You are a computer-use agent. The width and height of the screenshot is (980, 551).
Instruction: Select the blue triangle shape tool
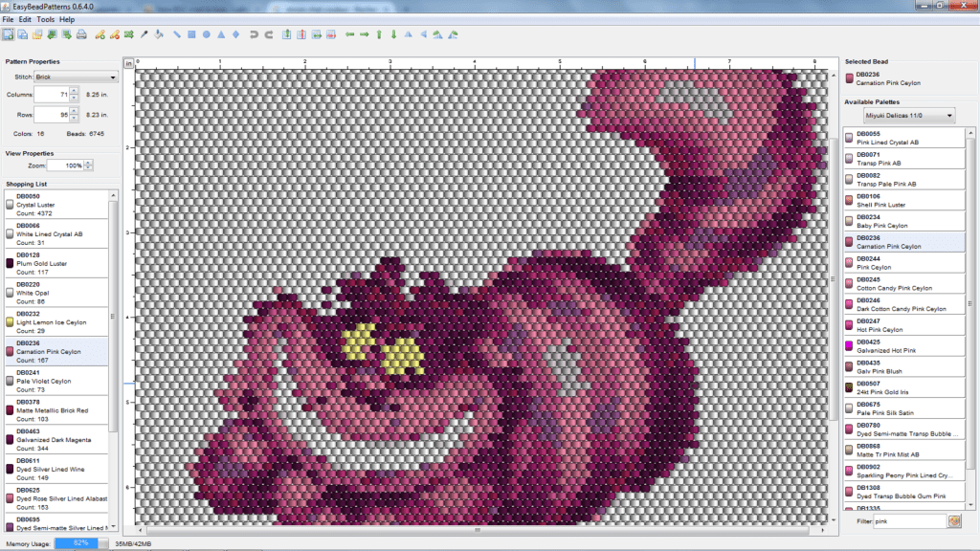click(x=220, y=34)
